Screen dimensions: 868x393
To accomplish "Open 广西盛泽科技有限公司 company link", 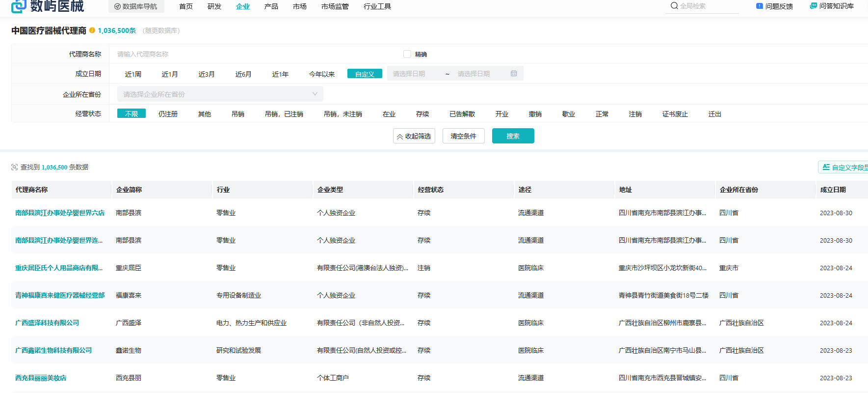I will pos(47,323).
